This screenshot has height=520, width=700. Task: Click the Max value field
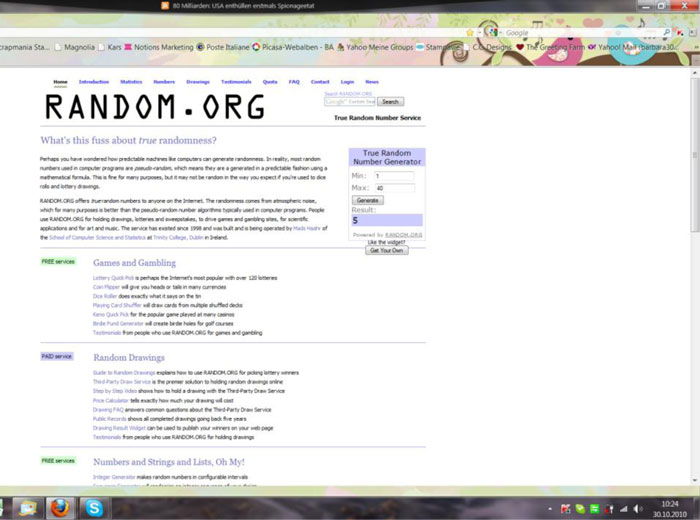[x=394, y=188]
